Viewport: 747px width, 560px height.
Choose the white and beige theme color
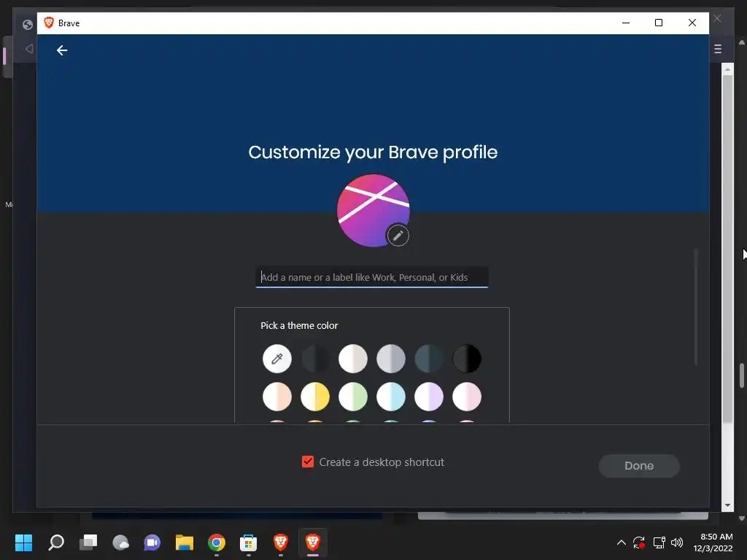click(353, 359)
